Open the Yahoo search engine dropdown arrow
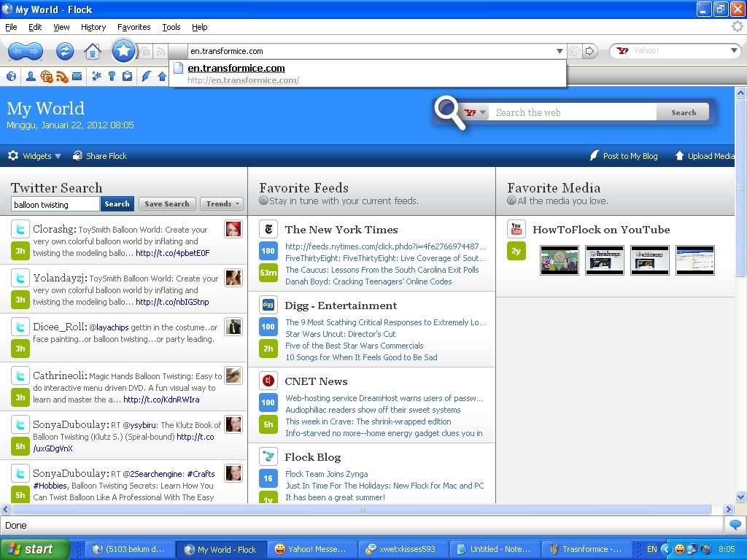747x560 pixels. coord(734,50)
